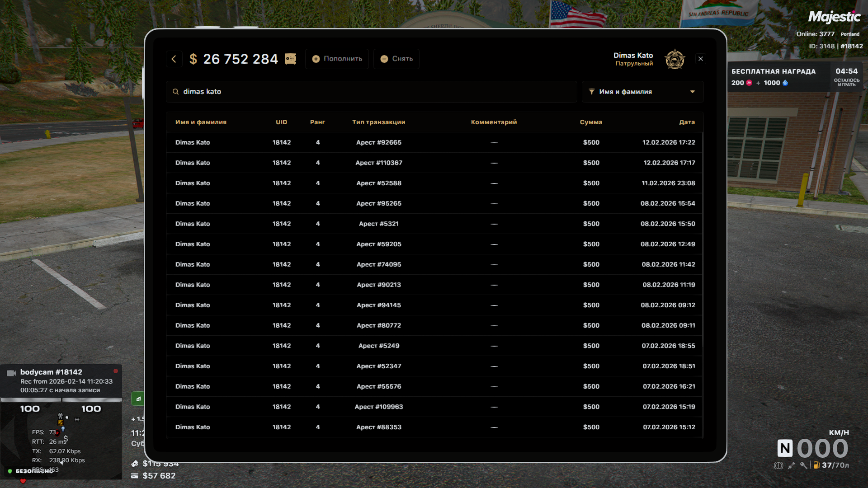Click the transaction list scrollbar
This screenshot has height=488, width=868.
(x=703, y=239)
